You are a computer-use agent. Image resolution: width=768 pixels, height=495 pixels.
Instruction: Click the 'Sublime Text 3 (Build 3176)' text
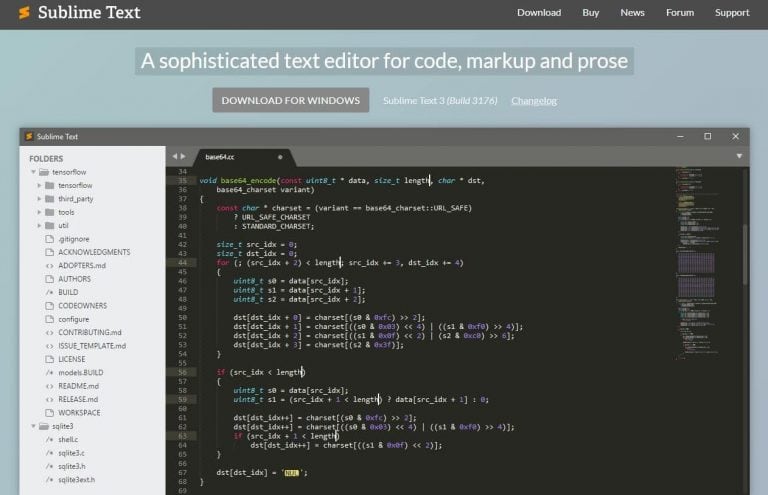click(440, 100)
